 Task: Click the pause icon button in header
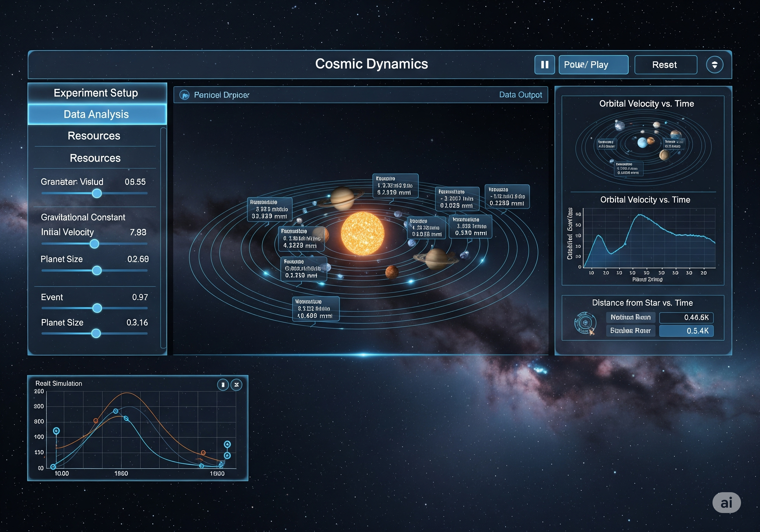tap(544, 64)
